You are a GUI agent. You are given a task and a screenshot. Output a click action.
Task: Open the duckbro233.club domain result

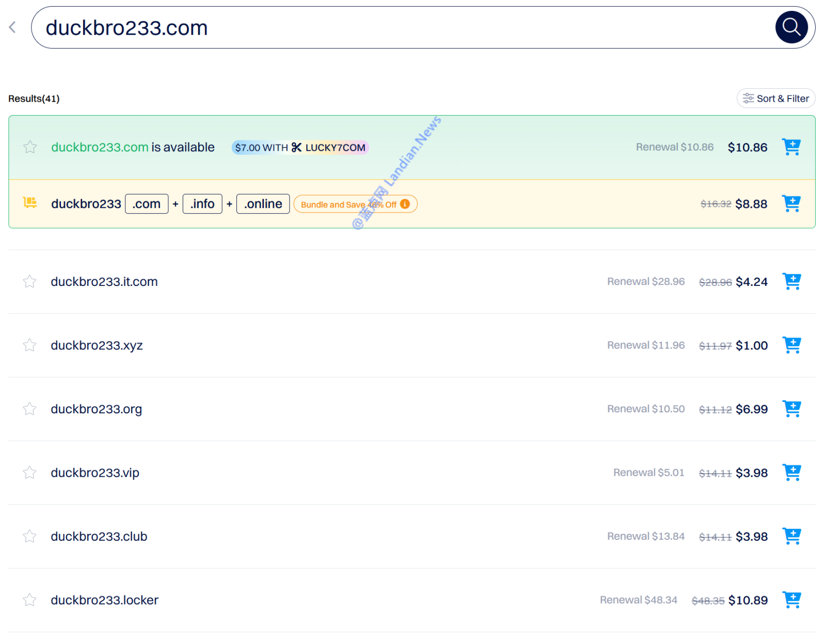click(x=99, y=537)
